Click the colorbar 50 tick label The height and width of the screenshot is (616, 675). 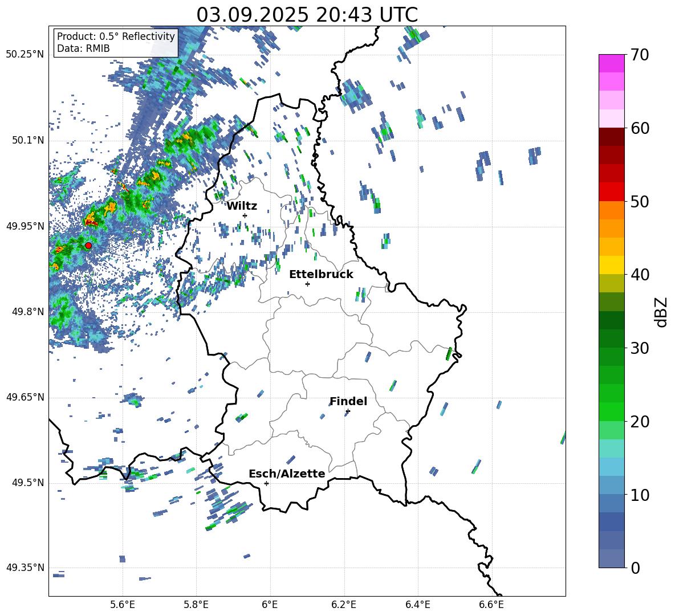640,202
